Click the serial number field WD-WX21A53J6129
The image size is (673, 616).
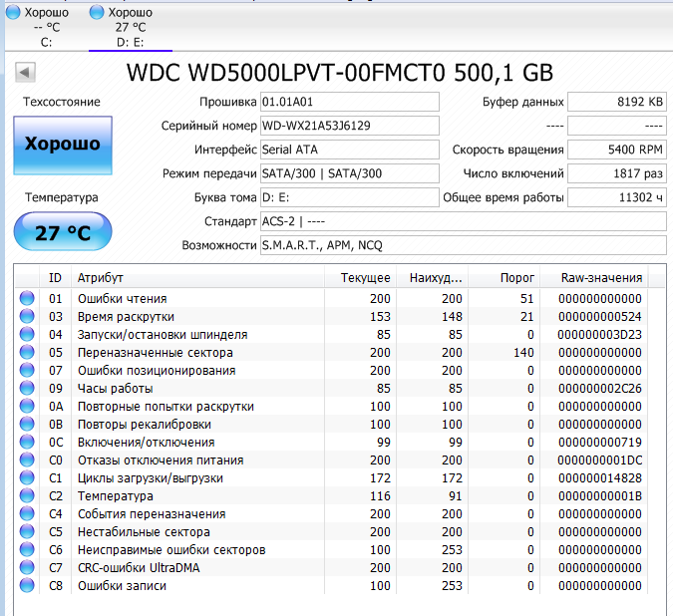350,126
